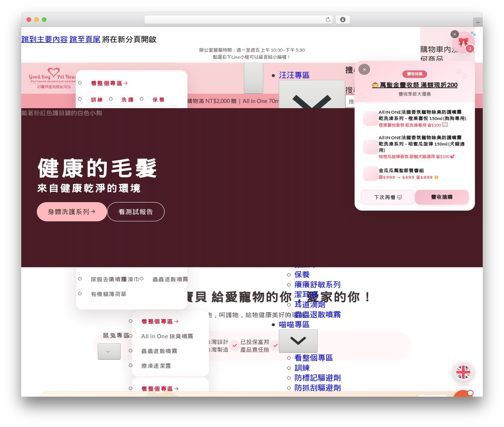Reload the page with the refresh icon
Viewport: 504px width, 427px height.
(328, 20)
